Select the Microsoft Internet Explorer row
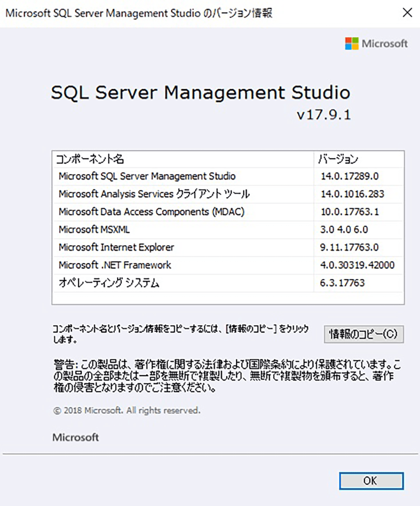 (x=228, y=247)
